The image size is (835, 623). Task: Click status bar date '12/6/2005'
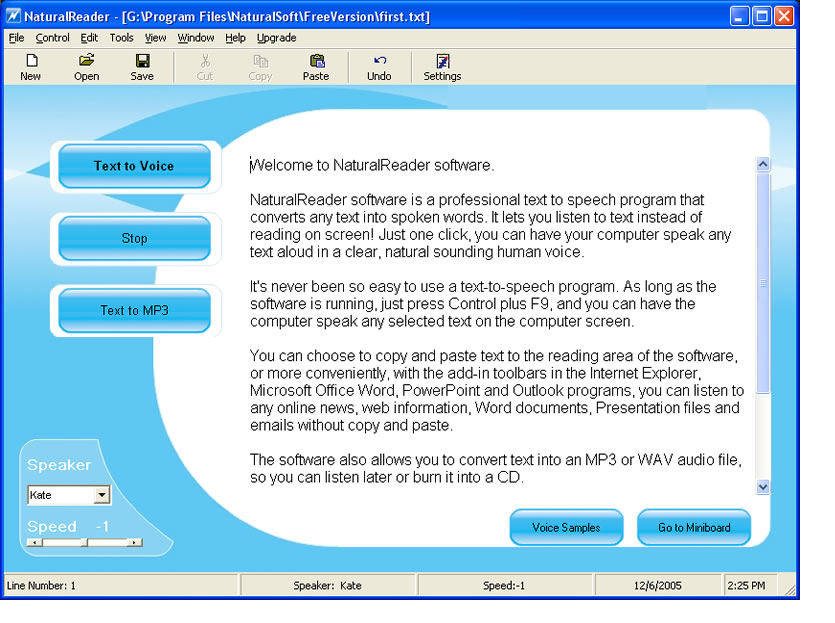point(658,586)
